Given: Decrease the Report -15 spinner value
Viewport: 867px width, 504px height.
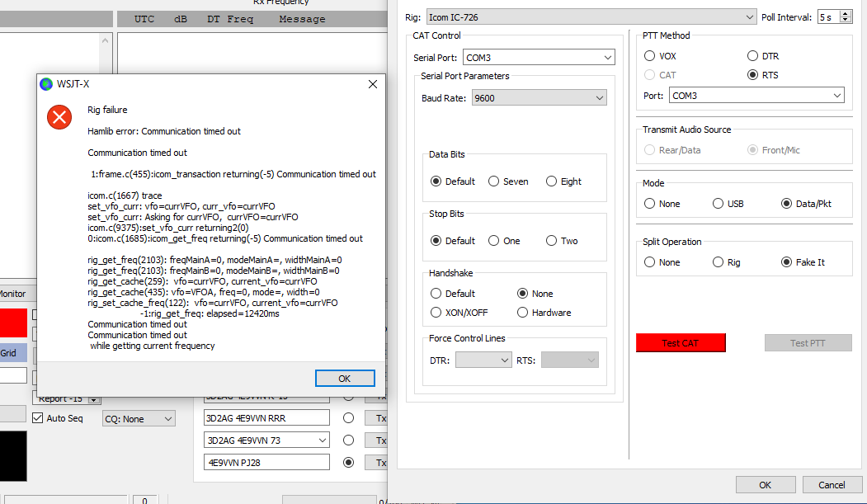Looking at the screenshot, I should (x=94, y=401).
